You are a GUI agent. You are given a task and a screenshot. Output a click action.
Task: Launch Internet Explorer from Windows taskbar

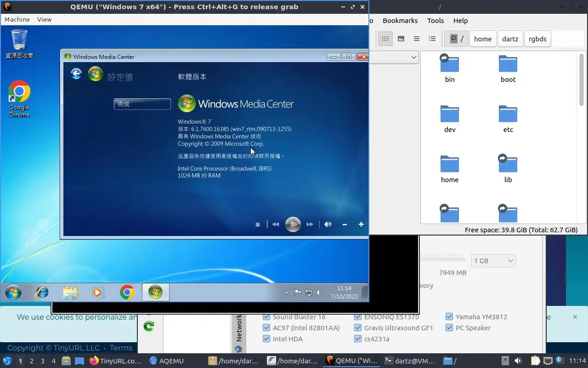pyautogui.click(x=42, y=293)
